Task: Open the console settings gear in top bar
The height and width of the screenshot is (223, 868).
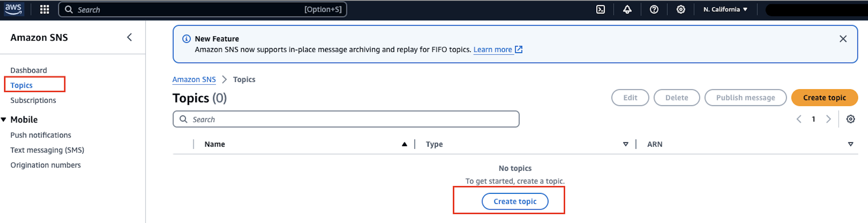Action: [x=681, y=9]
